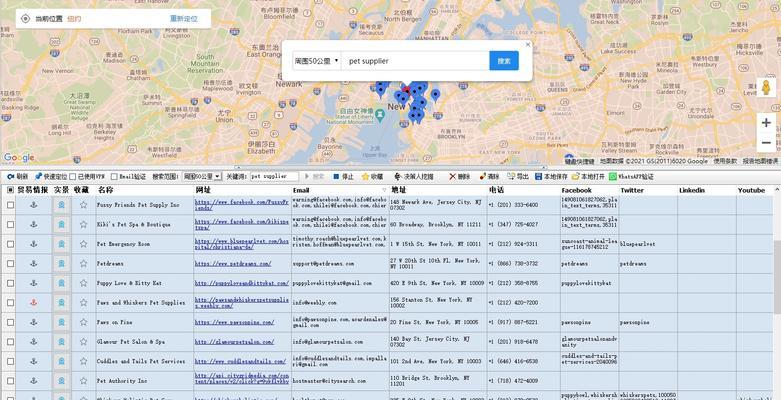
Task: Open the cuddlesandtails.com website link
Action: (x=240, y=361)
